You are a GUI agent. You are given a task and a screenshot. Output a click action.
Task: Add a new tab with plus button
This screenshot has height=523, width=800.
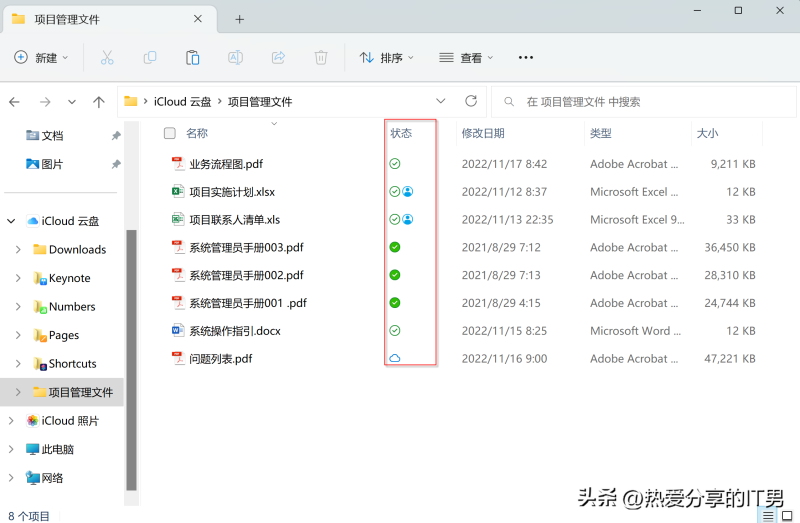(x=239, y=19)
